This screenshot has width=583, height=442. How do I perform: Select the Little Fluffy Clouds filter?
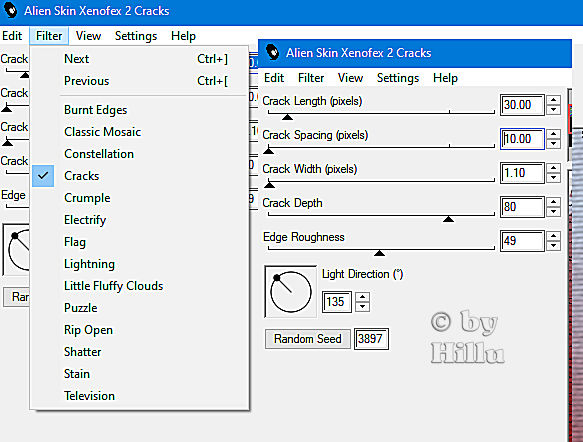click(x=140, y=286)
